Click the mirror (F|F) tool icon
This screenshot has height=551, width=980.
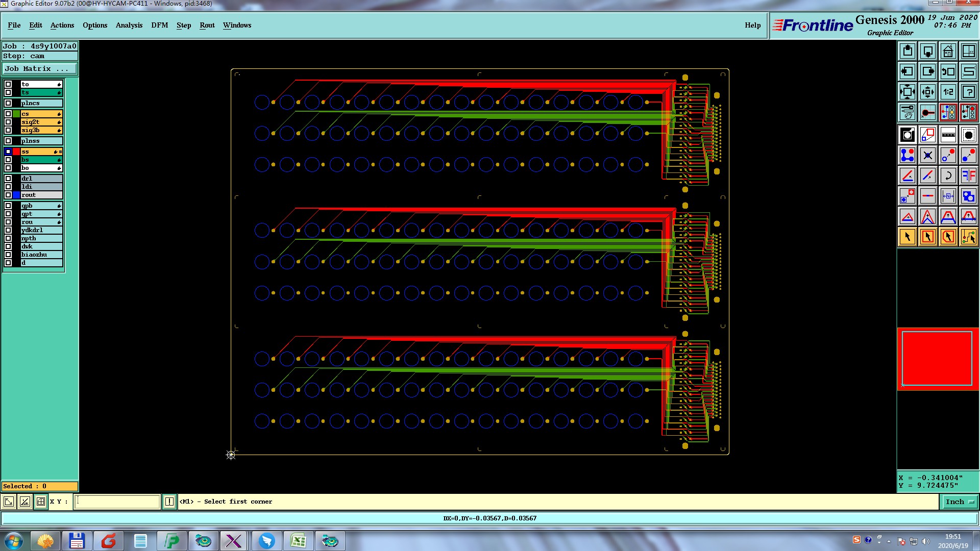pos(968,176)
